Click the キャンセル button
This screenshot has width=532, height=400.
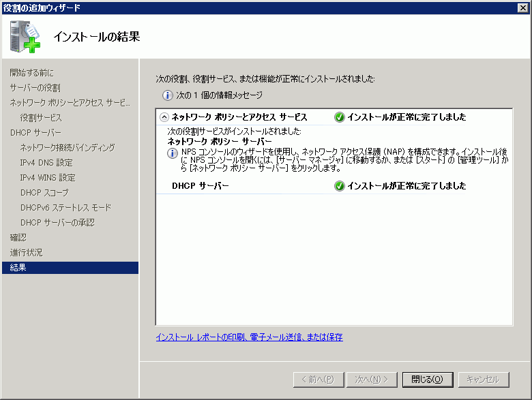(x=484, y=380)
